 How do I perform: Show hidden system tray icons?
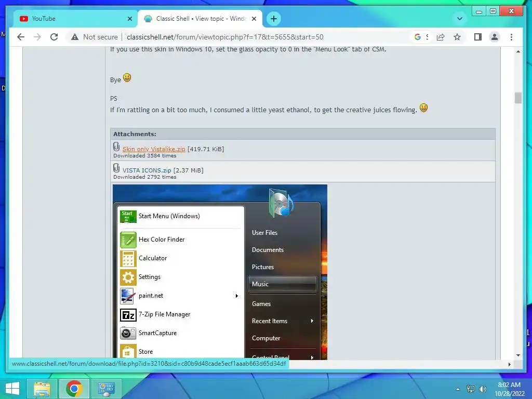(x=458, y=389)
